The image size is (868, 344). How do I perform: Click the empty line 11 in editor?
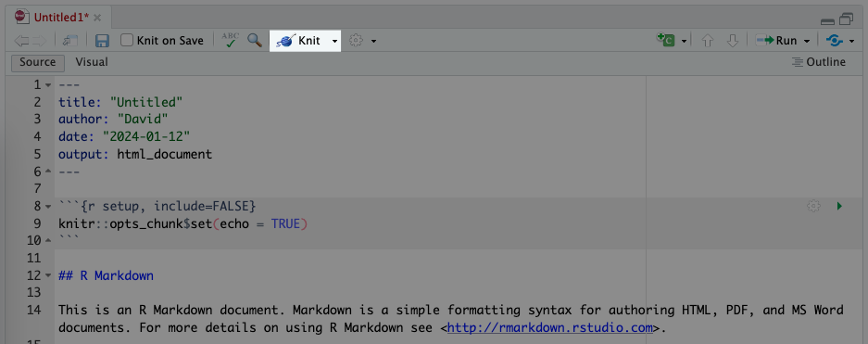pos(459,258)
